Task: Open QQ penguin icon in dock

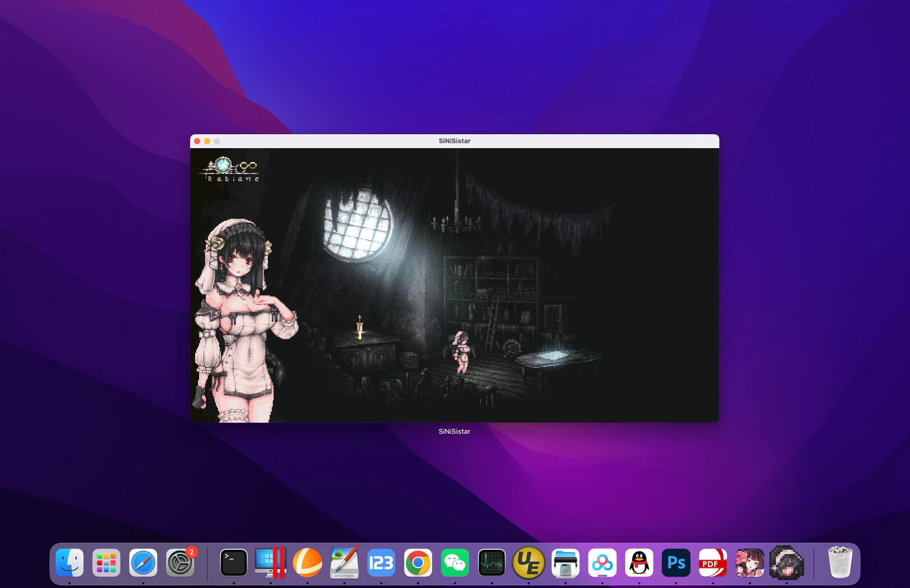Action: 639,563
